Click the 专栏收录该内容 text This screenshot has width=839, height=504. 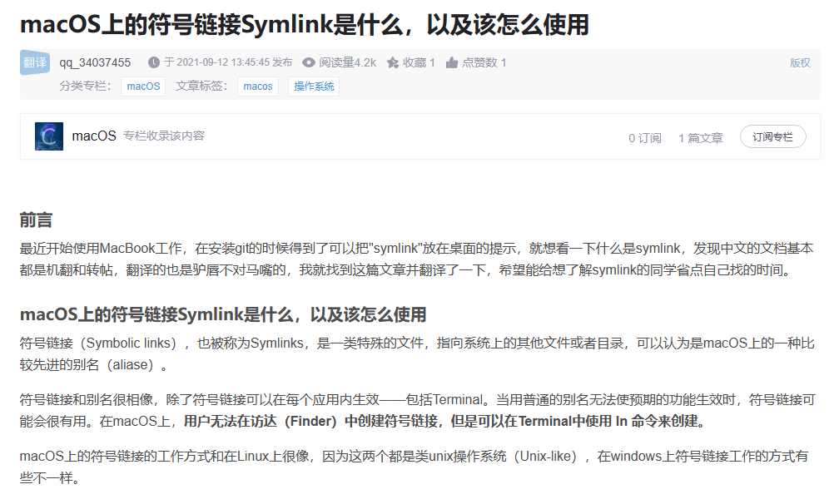164,136
